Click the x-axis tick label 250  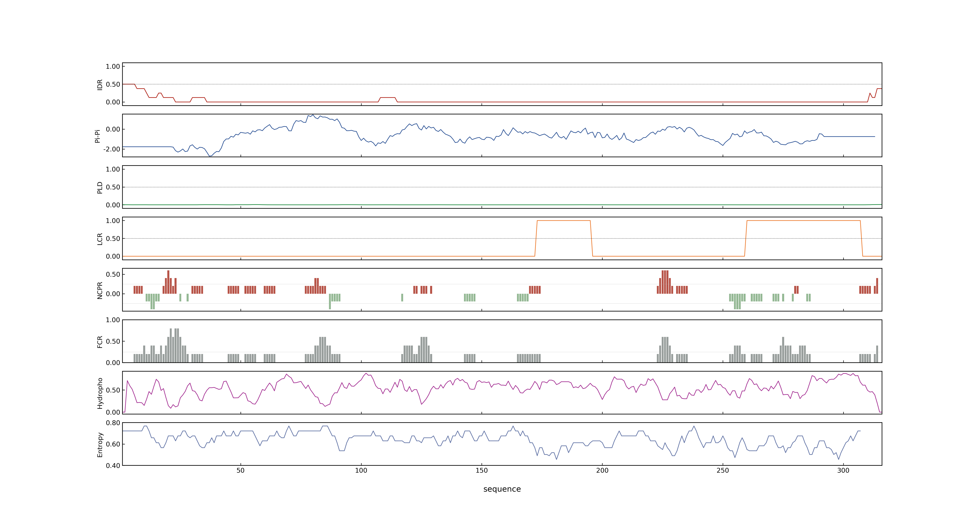coord(723,470)
